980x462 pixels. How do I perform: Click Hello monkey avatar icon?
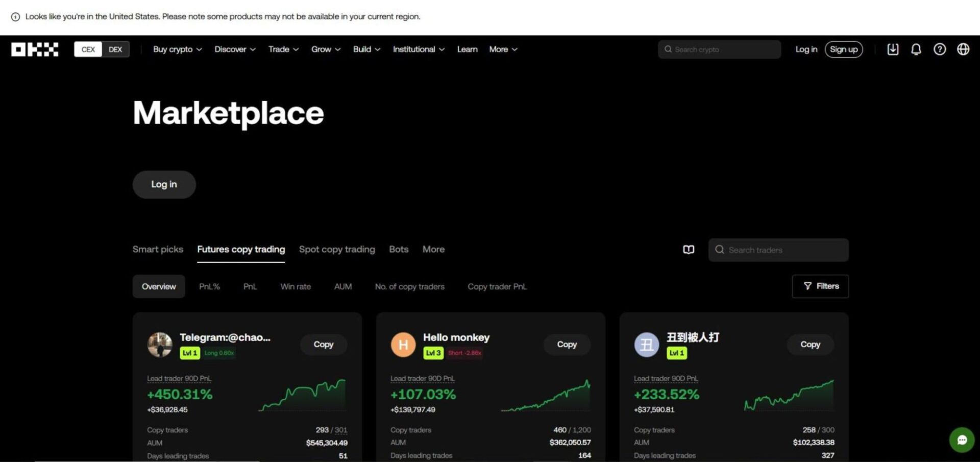click(403, 345)
